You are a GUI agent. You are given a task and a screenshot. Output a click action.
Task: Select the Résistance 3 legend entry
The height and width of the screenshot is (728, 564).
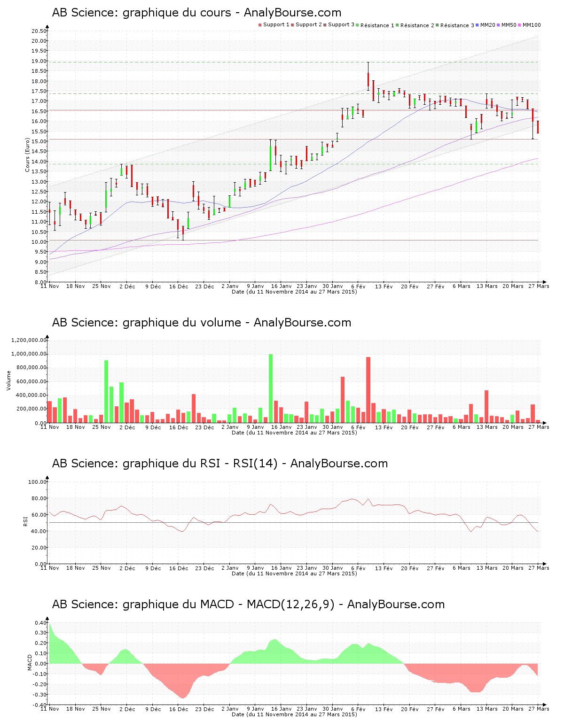455,25
